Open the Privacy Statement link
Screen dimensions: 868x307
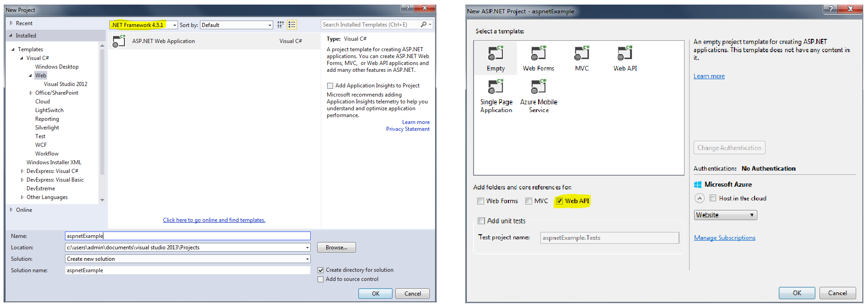[408, 129]
